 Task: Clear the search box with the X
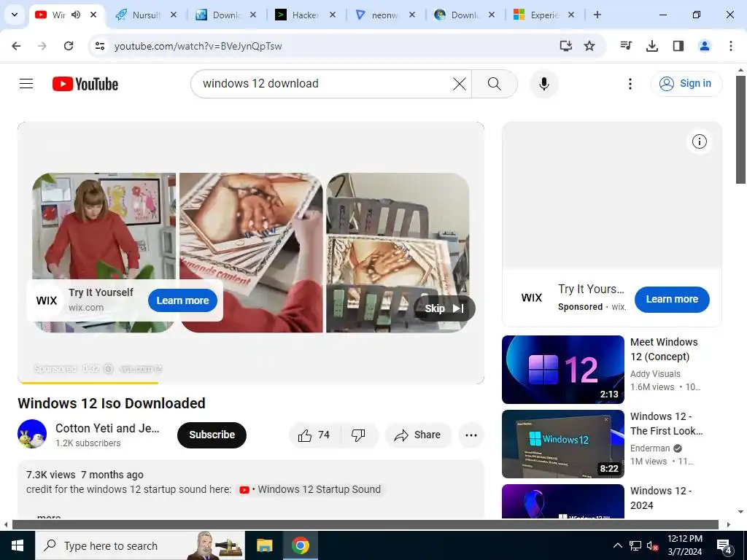click(x=460, y=84)
